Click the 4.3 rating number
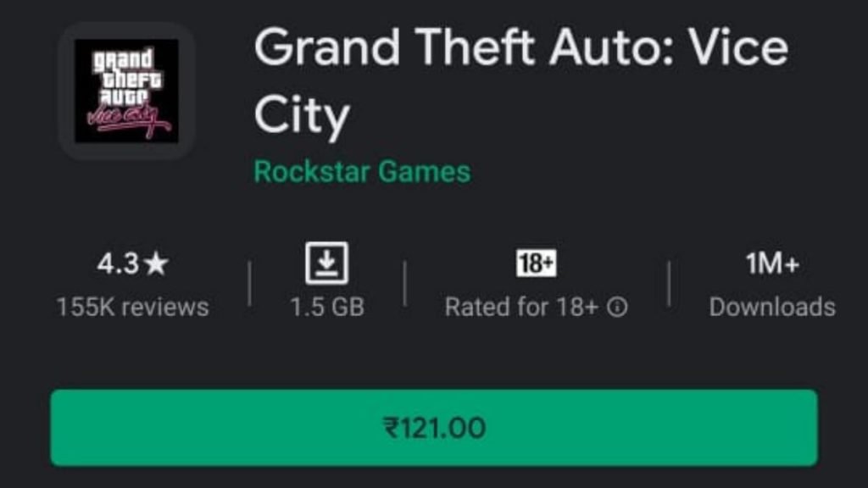868x488 pixels. point(118,263)
